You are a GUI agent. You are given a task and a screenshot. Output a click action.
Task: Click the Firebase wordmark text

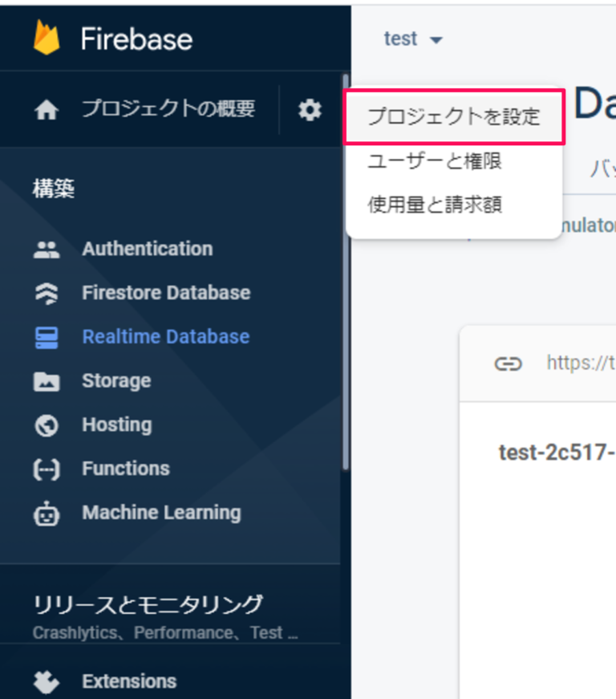[136, 39]
